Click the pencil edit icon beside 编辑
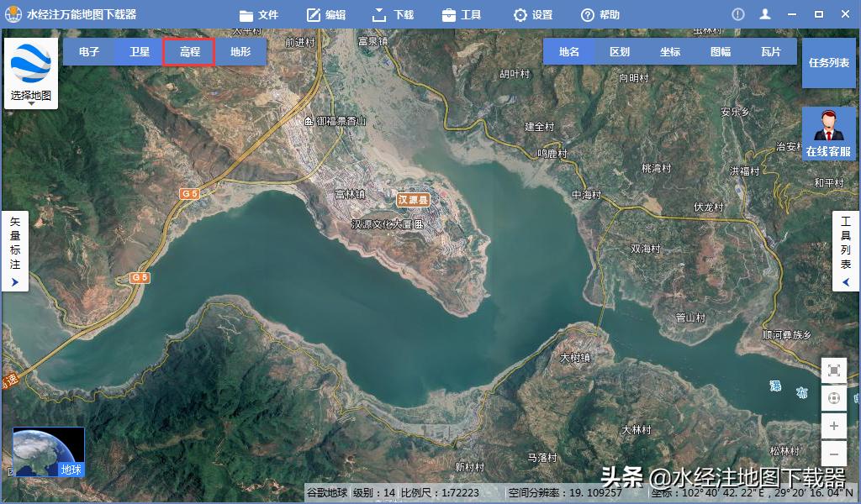Viewport: 861px width, 504px height. click(x=313, y=15)
